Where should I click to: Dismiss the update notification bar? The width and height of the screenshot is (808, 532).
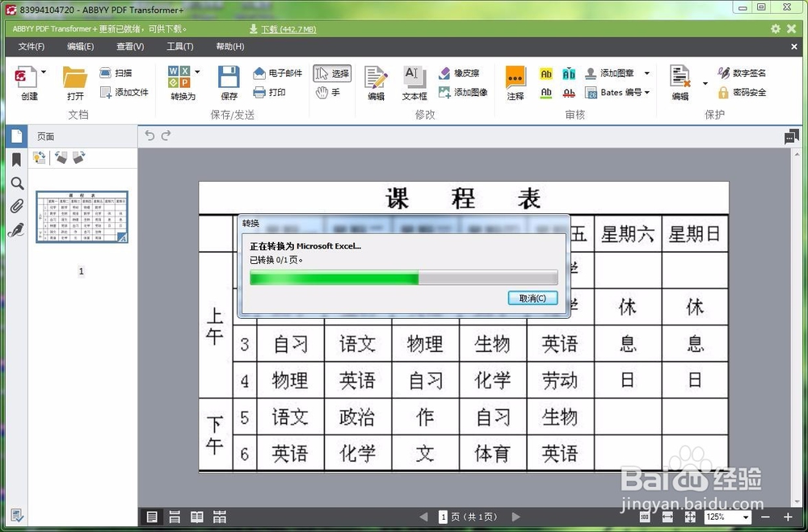pos(792,29)
